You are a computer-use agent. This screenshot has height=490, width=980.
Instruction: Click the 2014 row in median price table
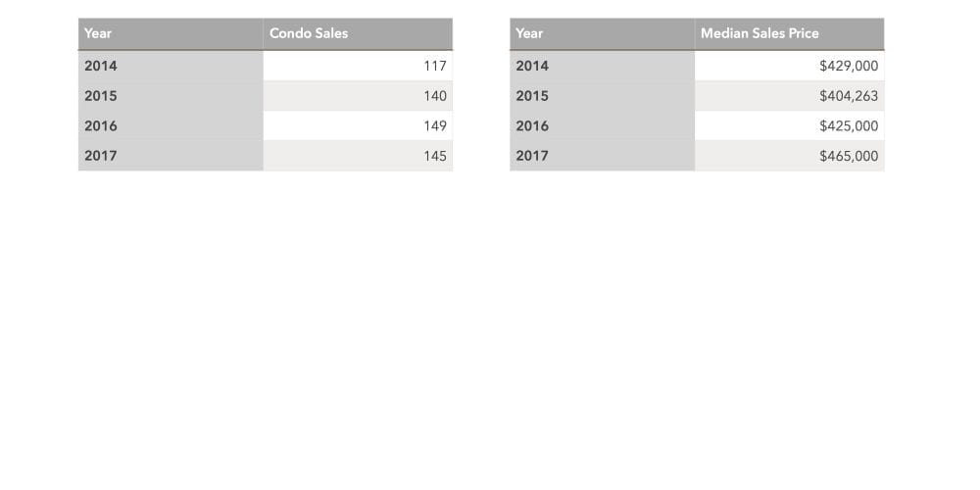click(x=697, y=66)
